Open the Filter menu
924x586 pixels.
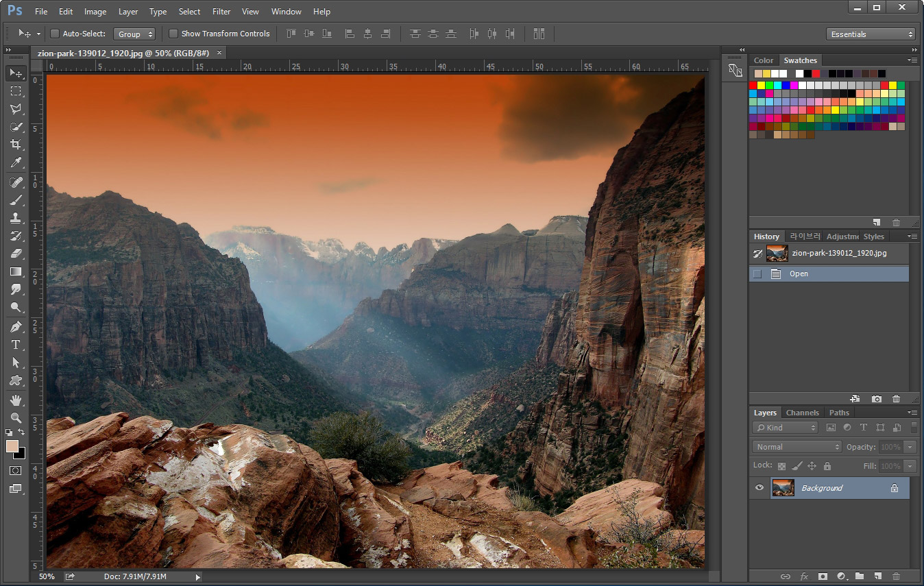(x=221, y=12)
